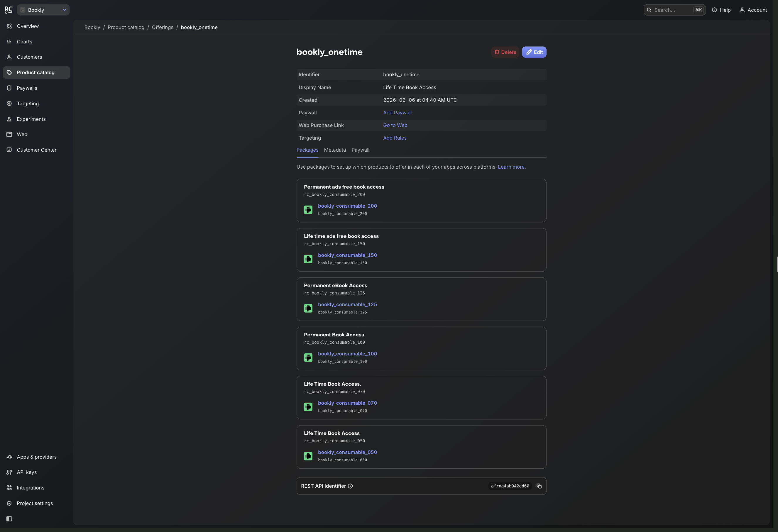778x532 pixels.
Task: Open the Bookly project dropdown
Action: point(43,10)
